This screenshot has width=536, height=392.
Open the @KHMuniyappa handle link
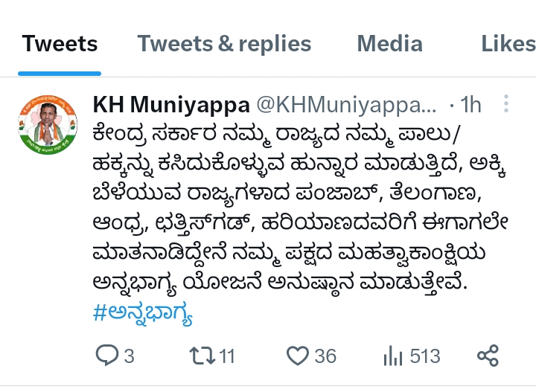pos(346,104)
